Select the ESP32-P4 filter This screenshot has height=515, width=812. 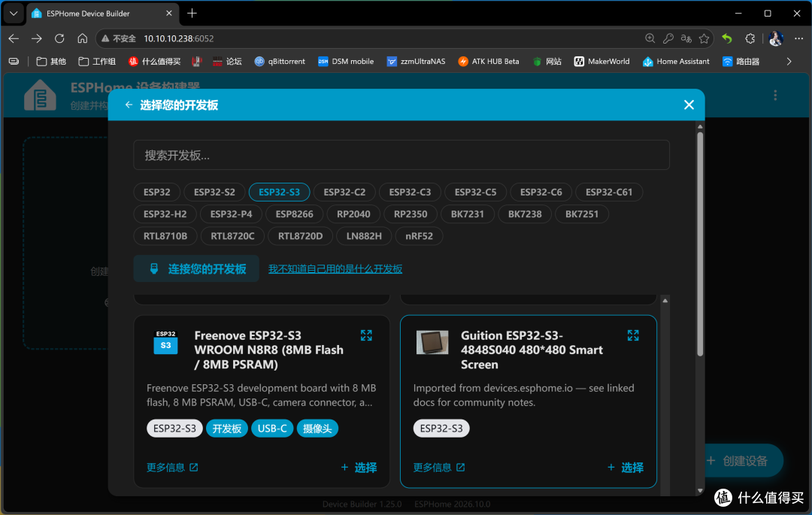click(231, 214)
